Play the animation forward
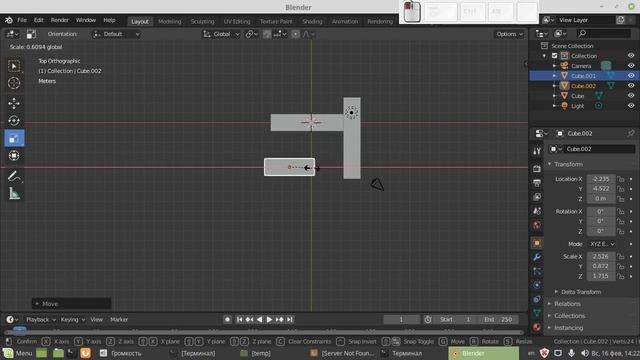Screen dimensions: 640x360 (x=269, y=320)
